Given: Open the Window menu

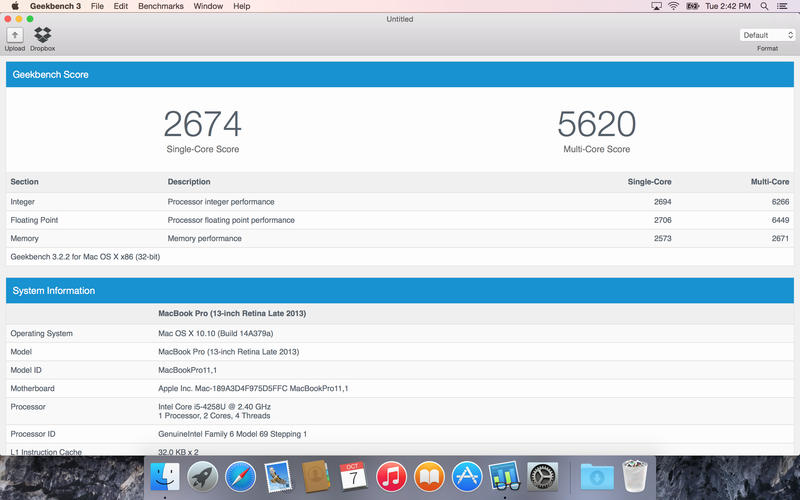Looking at the screenshot, I should [208, 6].
